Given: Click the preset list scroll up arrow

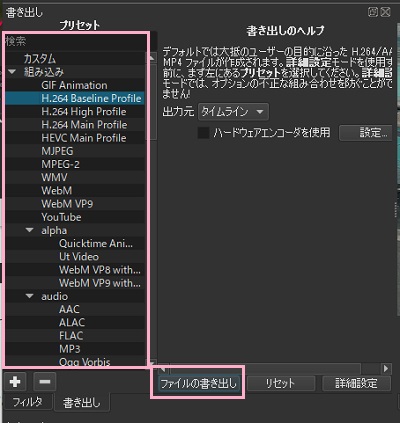Looking at the screenshot, I should point(152,58).
